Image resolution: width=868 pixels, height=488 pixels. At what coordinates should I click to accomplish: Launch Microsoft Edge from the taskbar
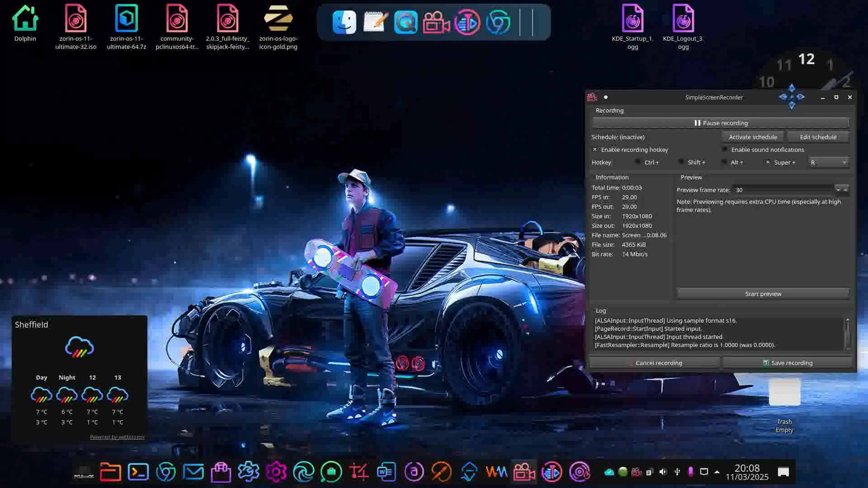(304, 472)
